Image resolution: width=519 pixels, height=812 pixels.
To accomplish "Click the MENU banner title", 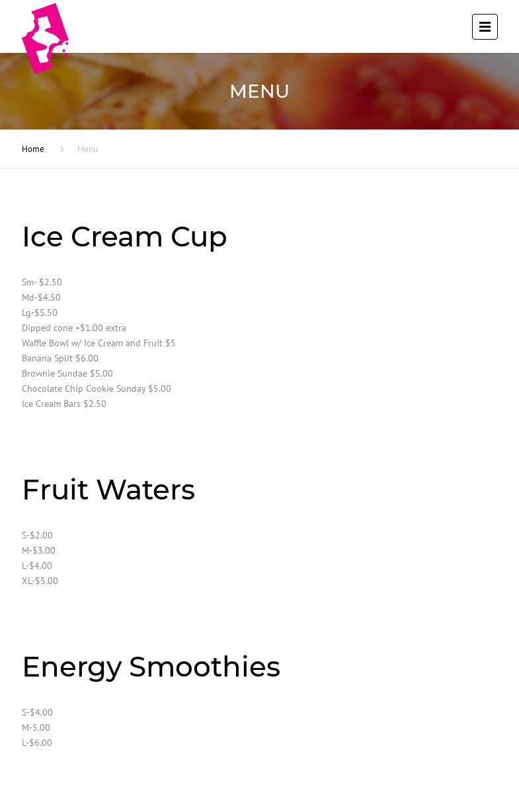I will point(259,91).
